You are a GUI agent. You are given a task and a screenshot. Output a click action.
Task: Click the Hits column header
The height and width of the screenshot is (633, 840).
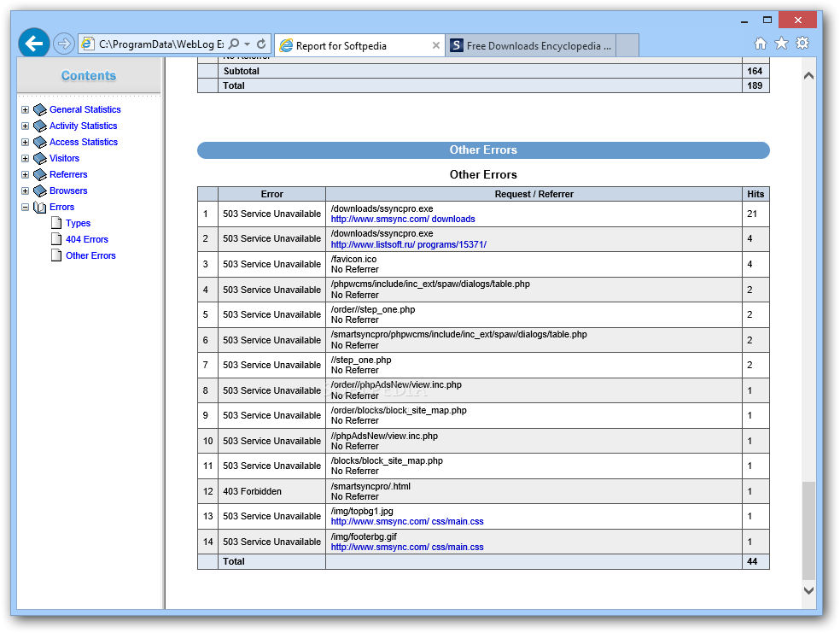click(x=755, y=194)
